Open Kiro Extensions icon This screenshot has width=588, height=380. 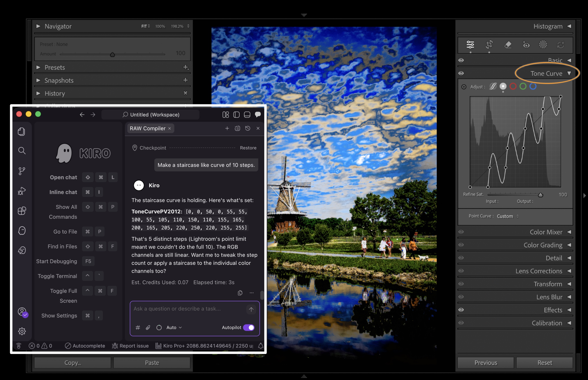point(22,210)
